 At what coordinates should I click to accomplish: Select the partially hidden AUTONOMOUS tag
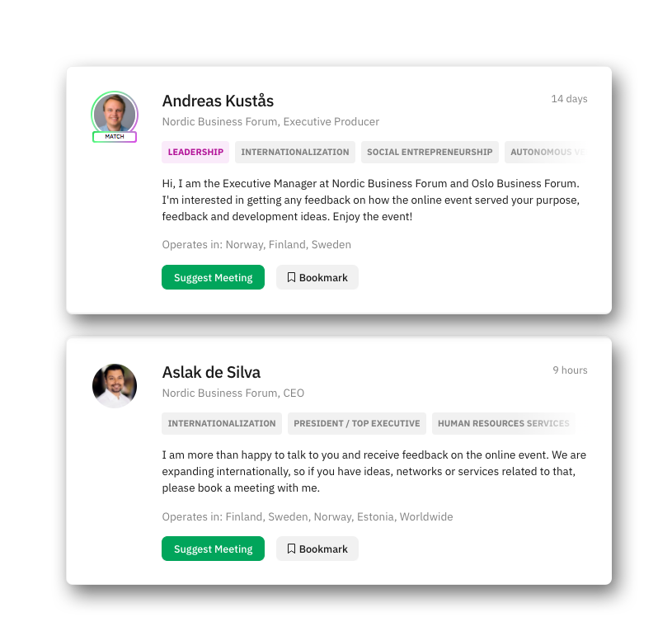click(x=547, y=153)
